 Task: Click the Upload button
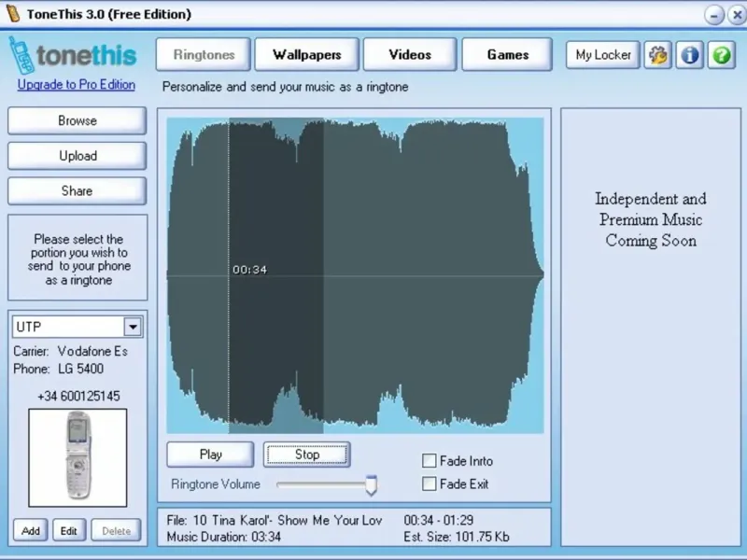tap(78, 156)
